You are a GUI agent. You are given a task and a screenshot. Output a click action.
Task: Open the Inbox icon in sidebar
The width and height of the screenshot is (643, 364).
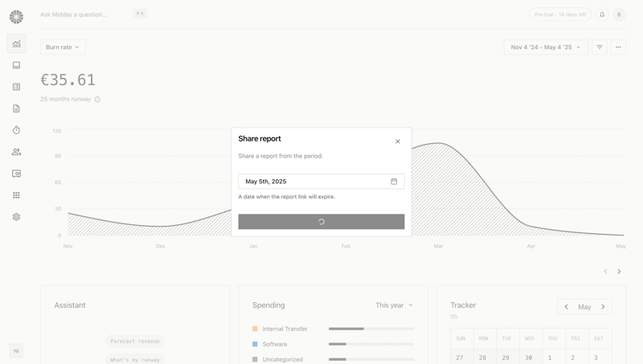[x=16, y=65]
